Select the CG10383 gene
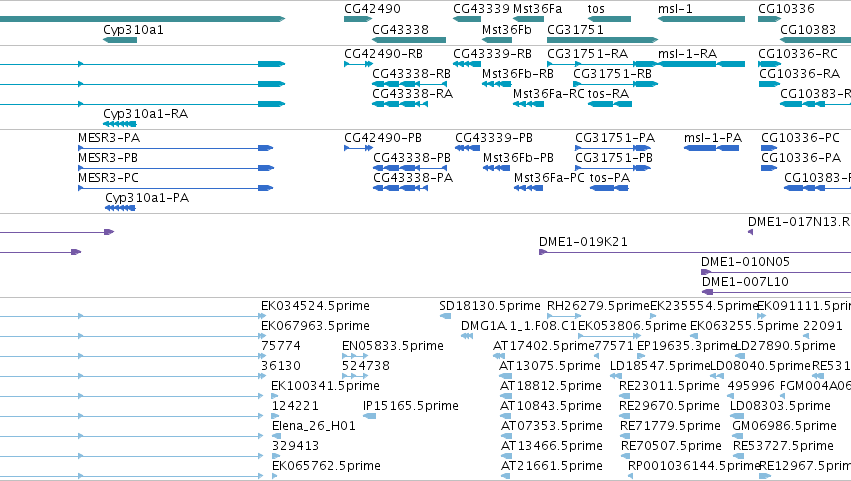 pos(815,40)
